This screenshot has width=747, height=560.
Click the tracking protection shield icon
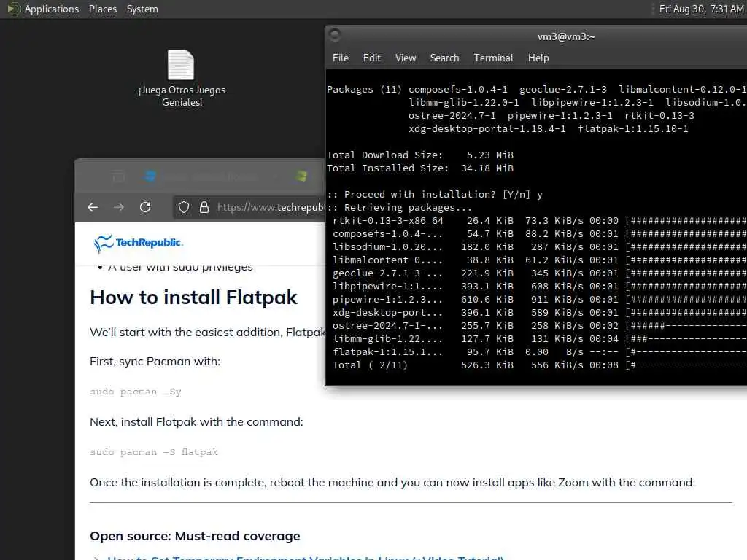tap(183, 207)
